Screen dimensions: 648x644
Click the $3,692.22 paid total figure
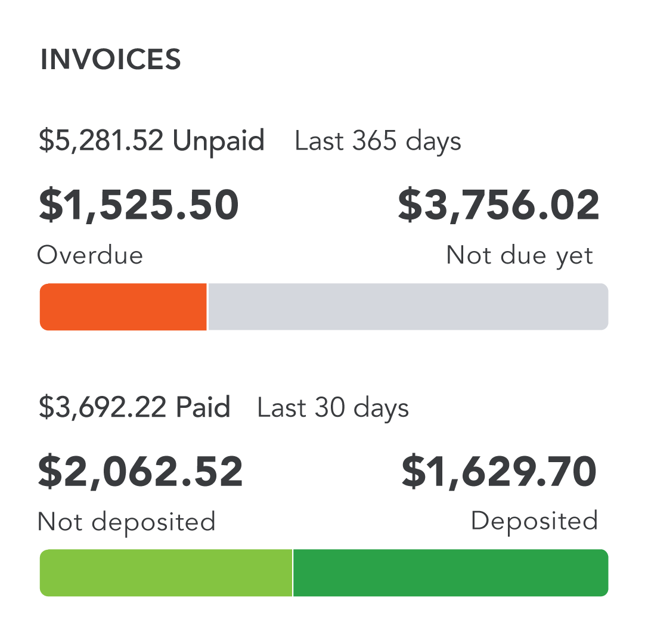pos(101,408)
